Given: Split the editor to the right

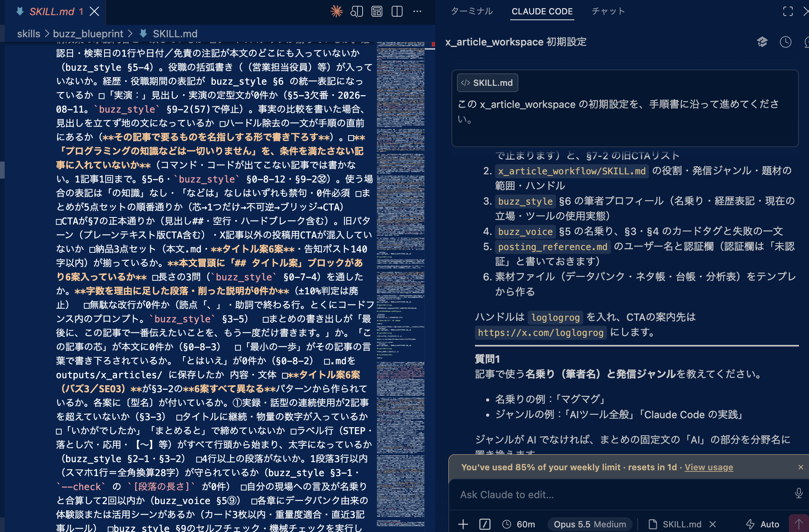Looking at the screenshot, I should tap(397, 11).
